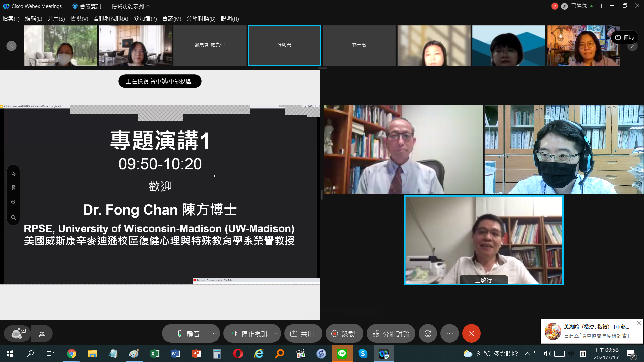Open Chrome from taskbar
The height and width of the screenshot is (362, 644).
coord(71,354)
